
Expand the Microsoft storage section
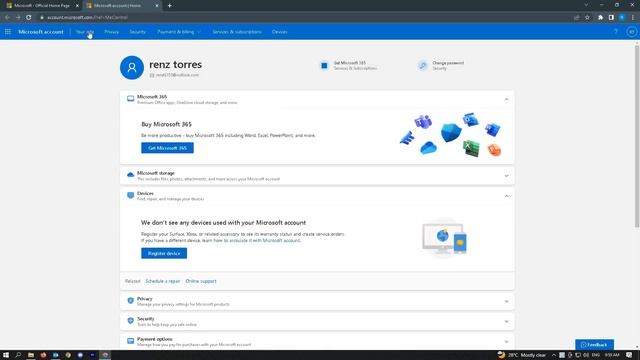(507, 176)
